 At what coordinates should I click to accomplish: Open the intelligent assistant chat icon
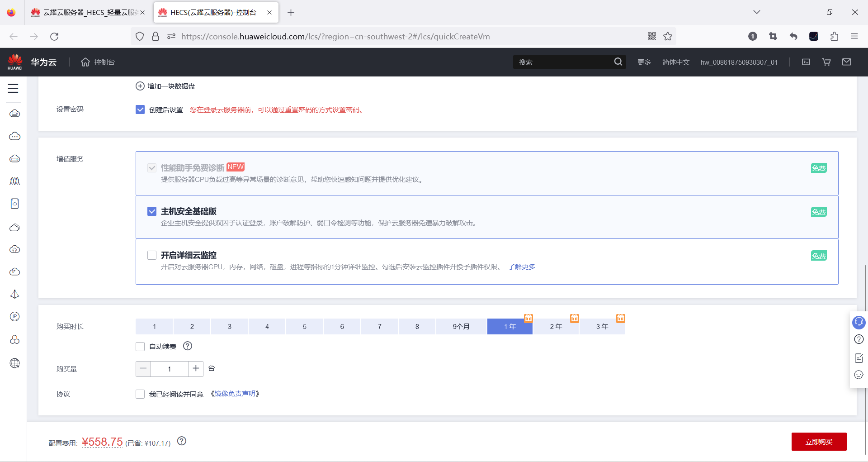click(x=859, y=323)
